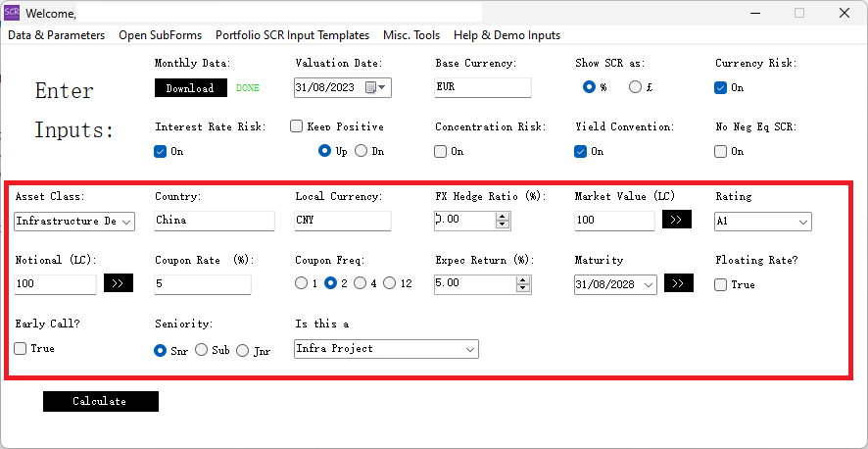Image resolution: width=868 pixels, height=449 pixels.
Task: Decrease Expec Return using the down arrow
Action: [522, 288]
